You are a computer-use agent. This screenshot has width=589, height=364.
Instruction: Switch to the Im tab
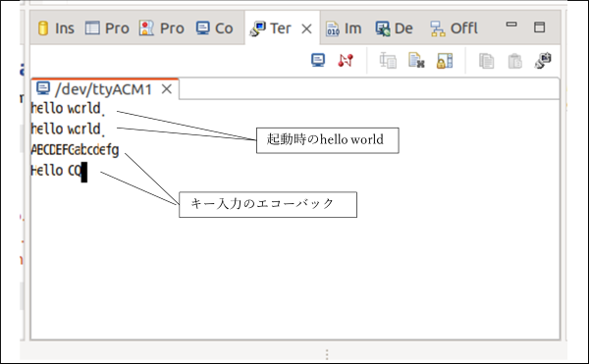(344, 28)
